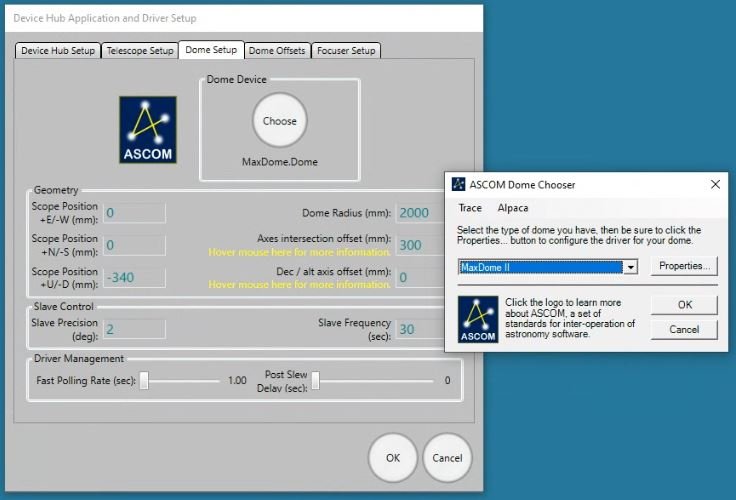
Task: Click yellow hover hint under Dec / alt axis offset
Action: 299,285
